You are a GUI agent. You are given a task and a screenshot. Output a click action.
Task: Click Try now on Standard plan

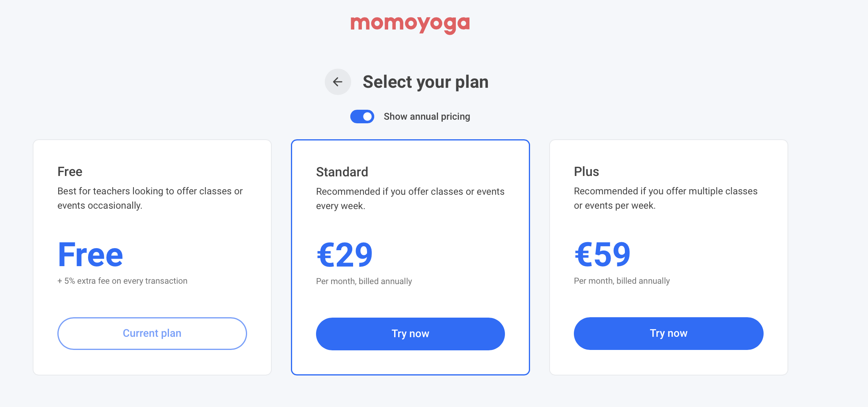pos(410,334)
